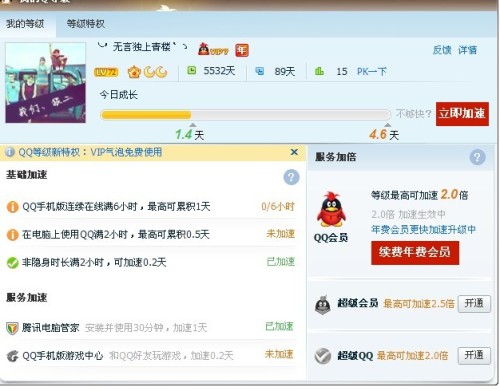Click the 最高可加速2.5倍 text

(x=419, y=304)
